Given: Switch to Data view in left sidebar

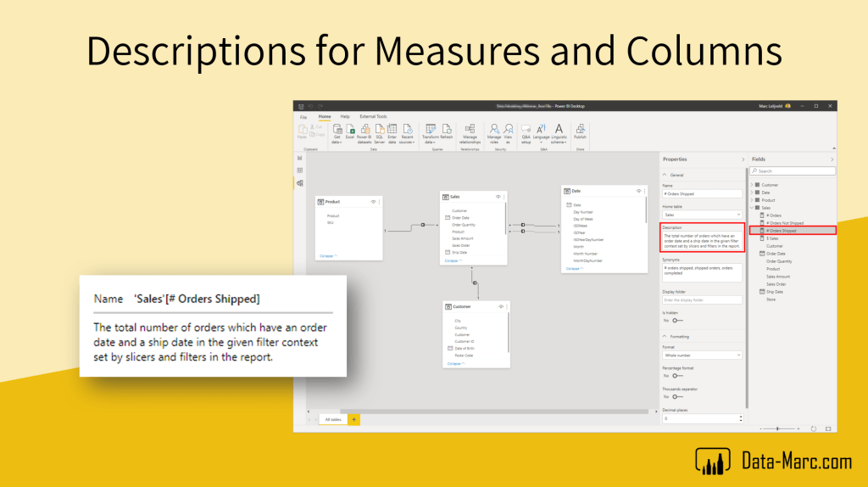Looking at the screenshot, I should 299,171.
